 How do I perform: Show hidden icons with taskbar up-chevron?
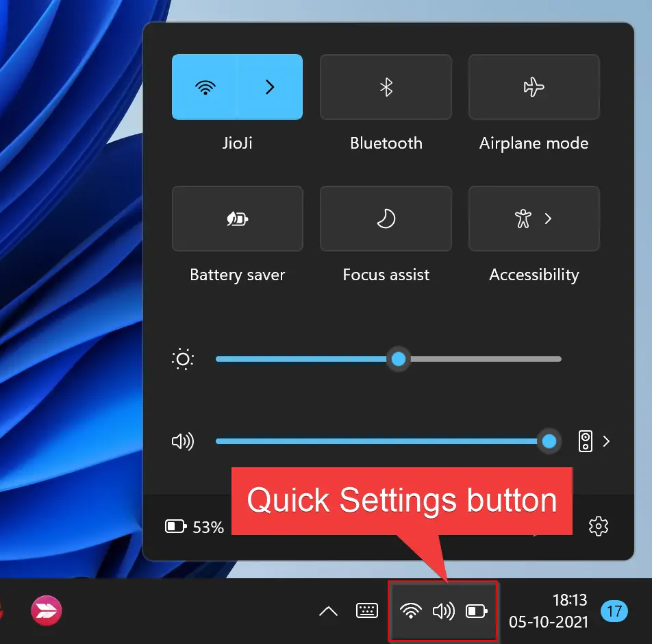(x=328, y=611)
